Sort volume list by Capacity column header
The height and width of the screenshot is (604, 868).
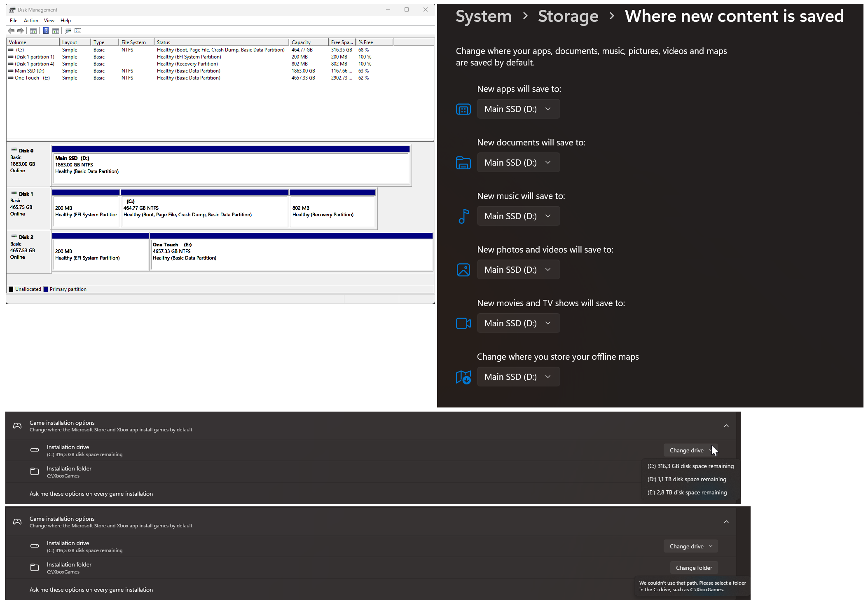tap(309, 42)
